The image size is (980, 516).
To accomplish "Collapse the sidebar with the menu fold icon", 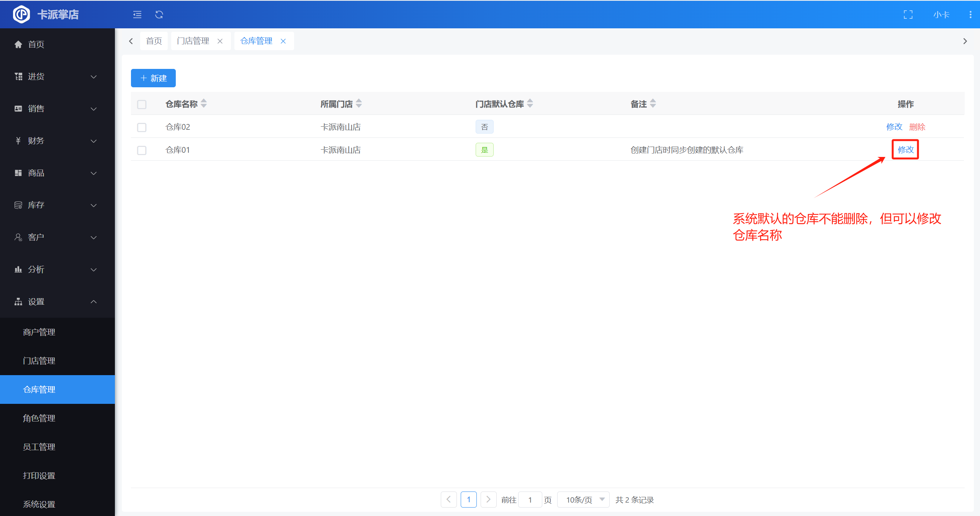I will point(137,15).
